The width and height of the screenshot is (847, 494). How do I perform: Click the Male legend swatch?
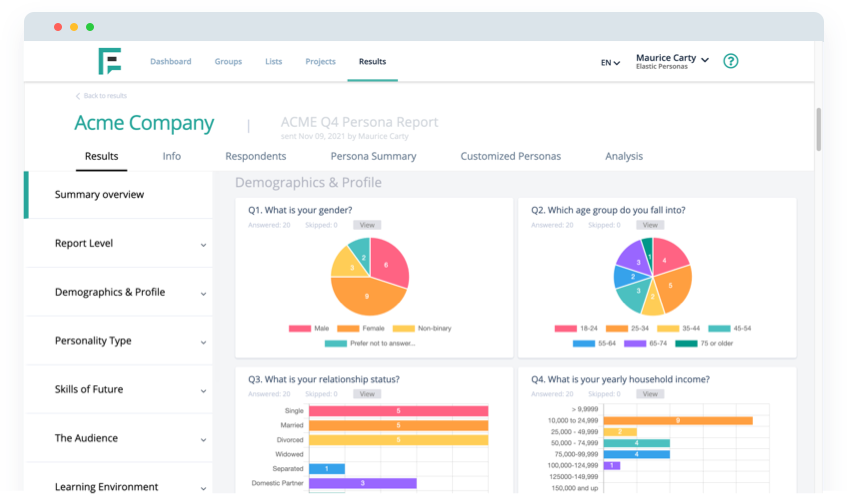(300, 328)
